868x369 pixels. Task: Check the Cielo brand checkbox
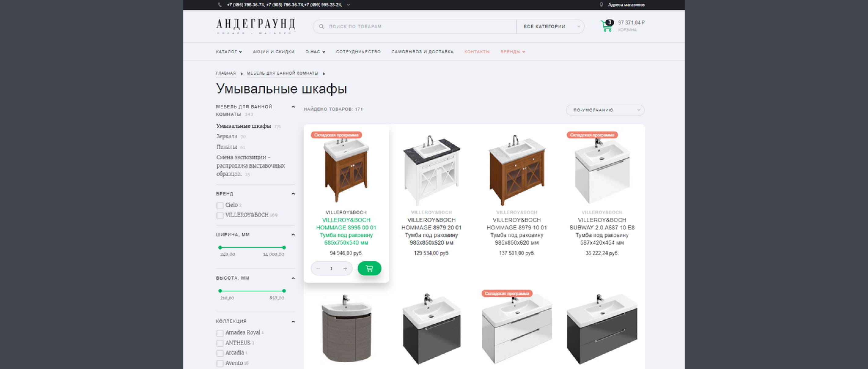220,205
